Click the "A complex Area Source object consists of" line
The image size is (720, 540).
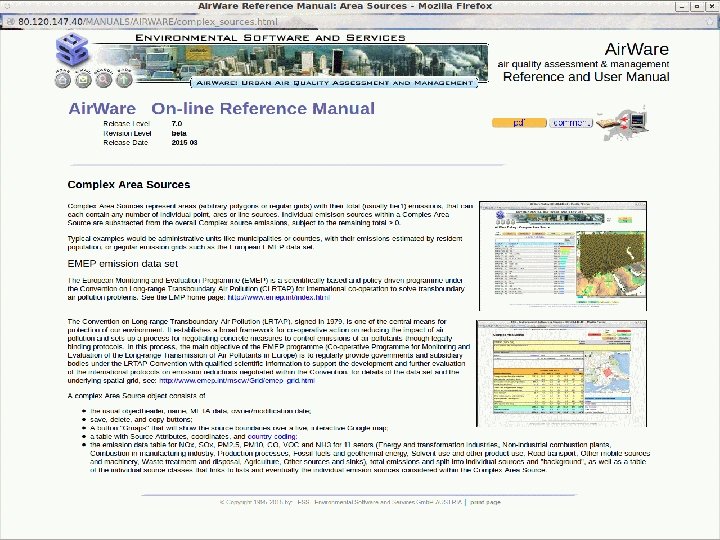pos(136,396)
